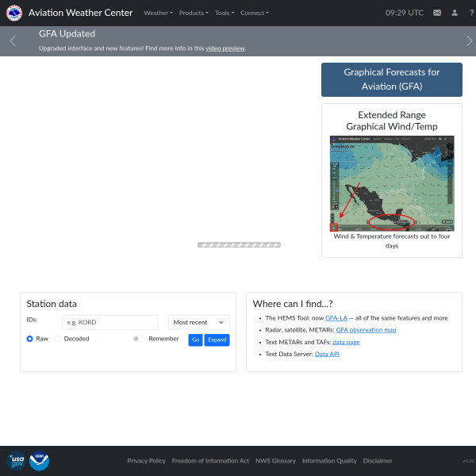This screenshot has height=476, width=476.
Task: Open the data page link
Action: [x=346, y=342]
